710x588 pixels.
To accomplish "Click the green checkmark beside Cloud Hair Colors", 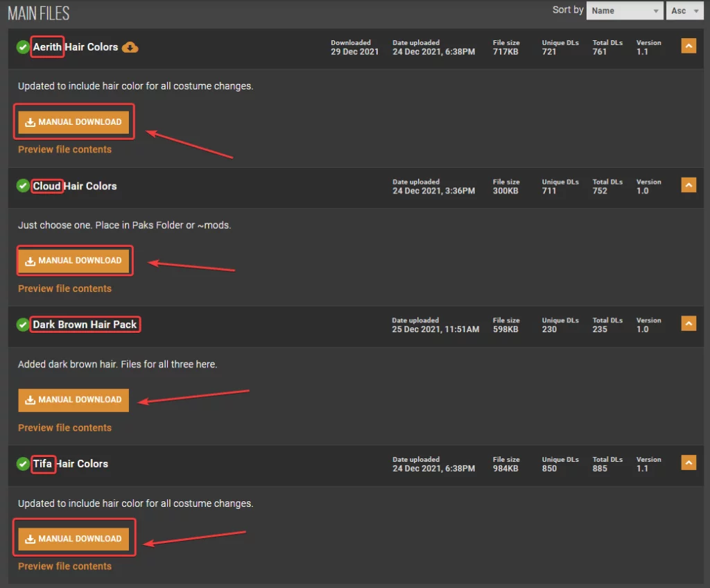I will coord(23,186).
